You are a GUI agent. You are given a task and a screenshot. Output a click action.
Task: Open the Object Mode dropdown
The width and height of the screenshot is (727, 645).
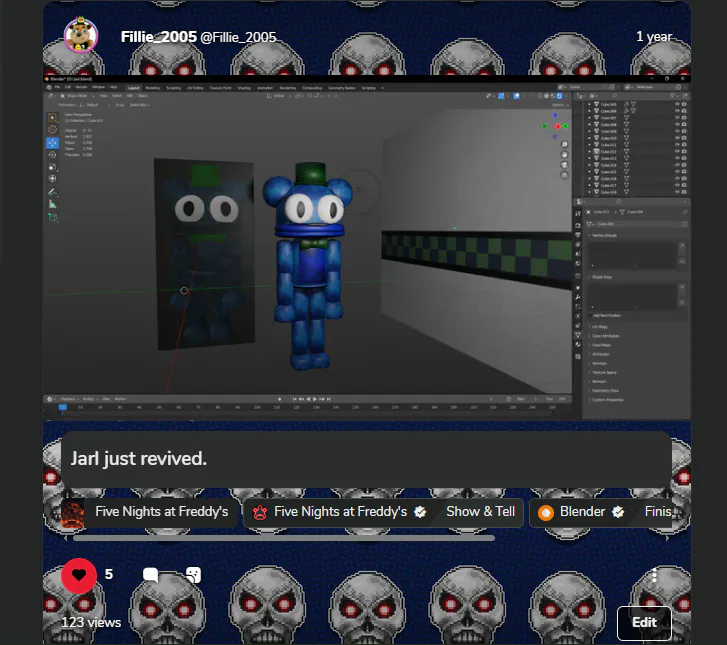pyautogui.click(x=78, y=96)
